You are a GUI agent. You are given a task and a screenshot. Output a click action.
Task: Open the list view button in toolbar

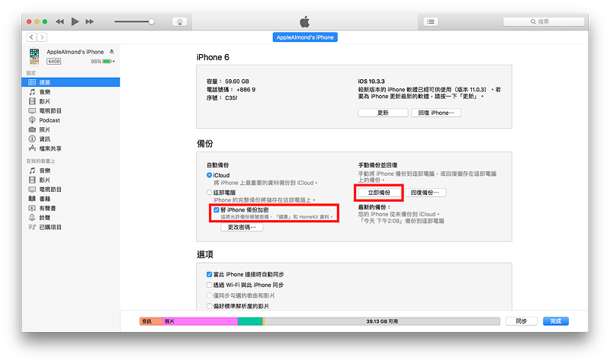431,22
